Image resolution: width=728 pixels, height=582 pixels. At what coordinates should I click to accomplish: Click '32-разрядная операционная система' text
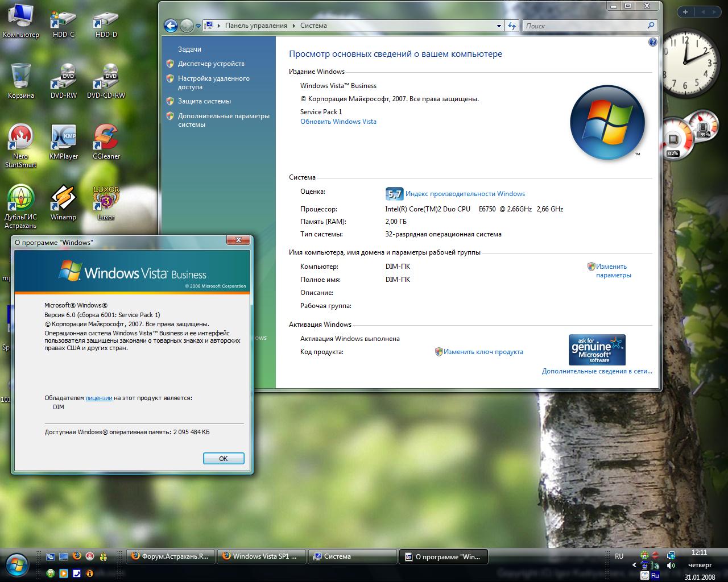(444, 234)
